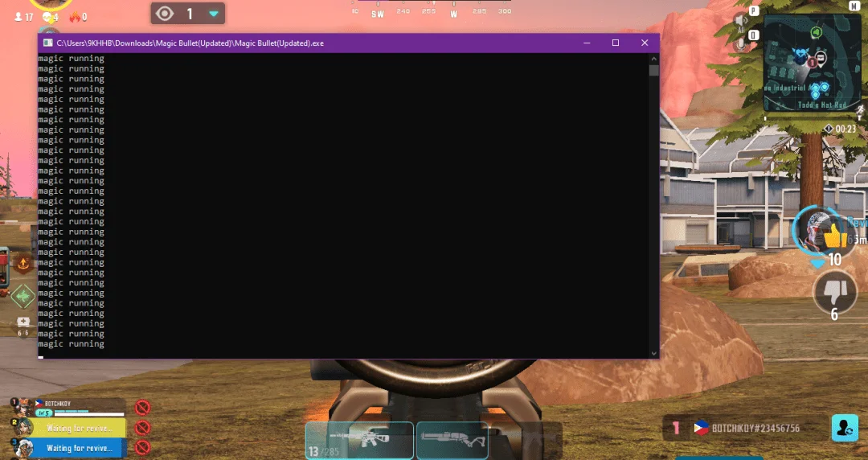This screenshot has height=460, width=868.
Task: Minimize the Magic Bullet console window
Action: (x=587, y=43)
